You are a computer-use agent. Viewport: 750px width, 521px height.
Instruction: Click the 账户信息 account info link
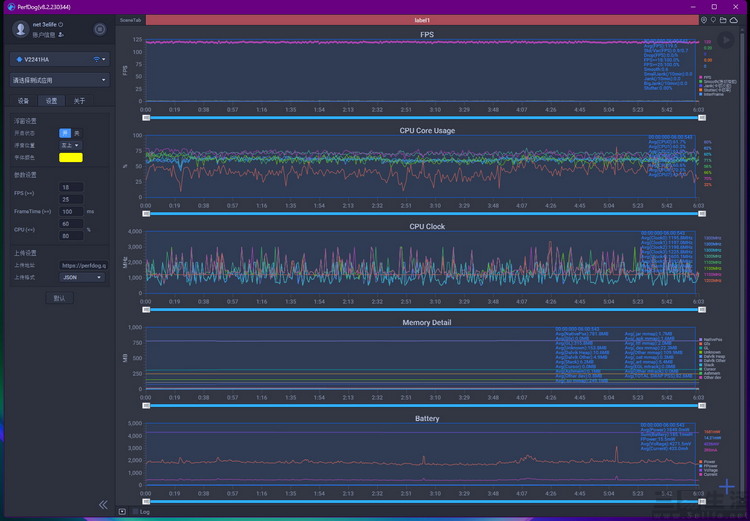(44, 35)
